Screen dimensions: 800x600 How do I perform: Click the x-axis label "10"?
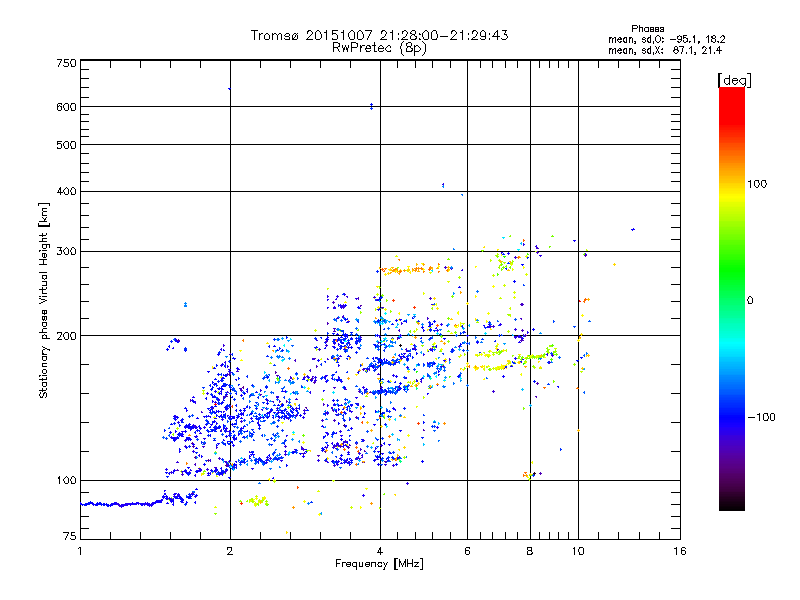578,551
